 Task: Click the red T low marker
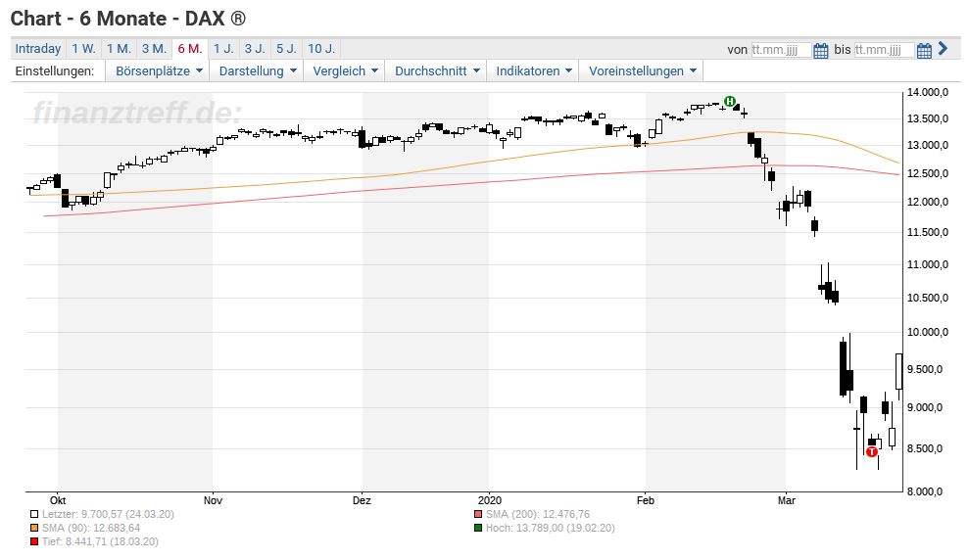pyautogui.click(x=871, y=451)
